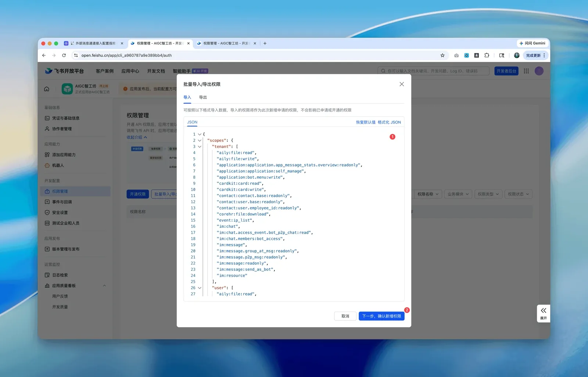Click the Feishu documentation search field
588x377 pixels.
coord(434,71)
